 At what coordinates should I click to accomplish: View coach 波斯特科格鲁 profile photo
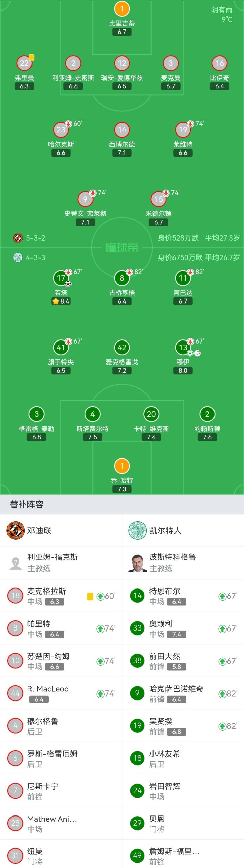137,563
